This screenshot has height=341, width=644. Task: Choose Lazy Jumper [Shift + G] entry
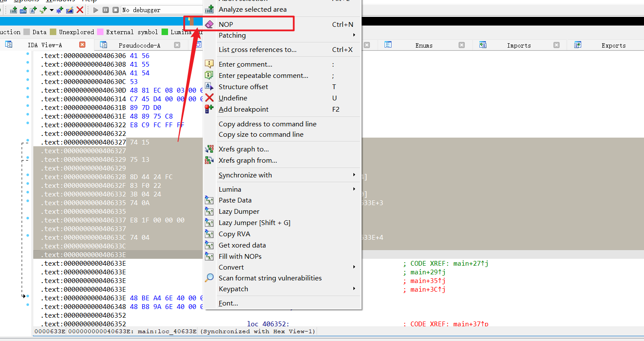tap(282, 222)
